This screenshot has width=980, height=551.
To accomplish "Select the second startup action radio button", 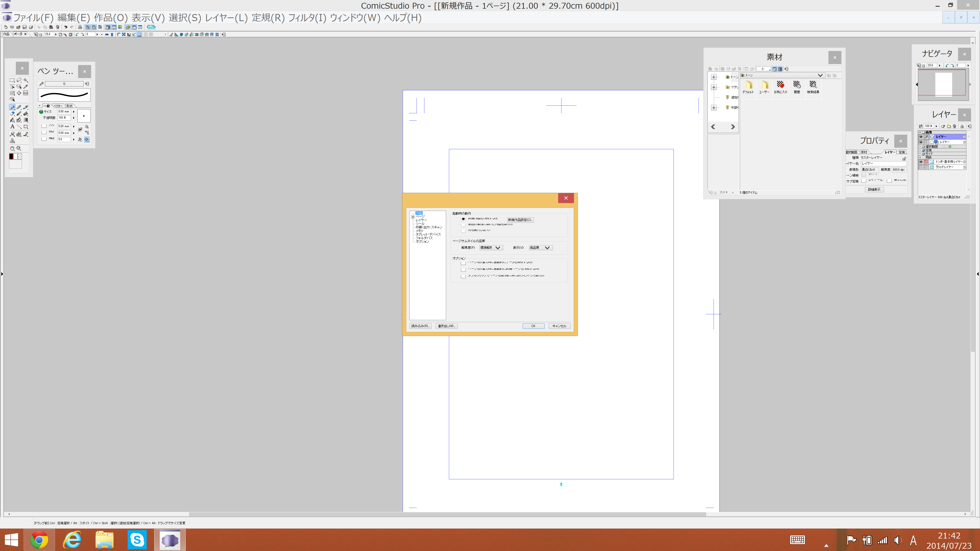I will click(463, 225).
